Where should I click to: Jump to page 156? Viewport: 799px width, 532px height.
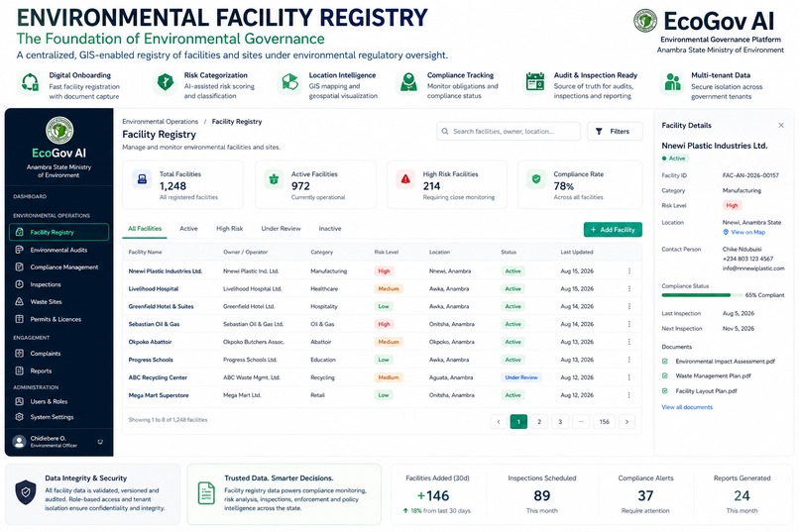coord(605,421)
